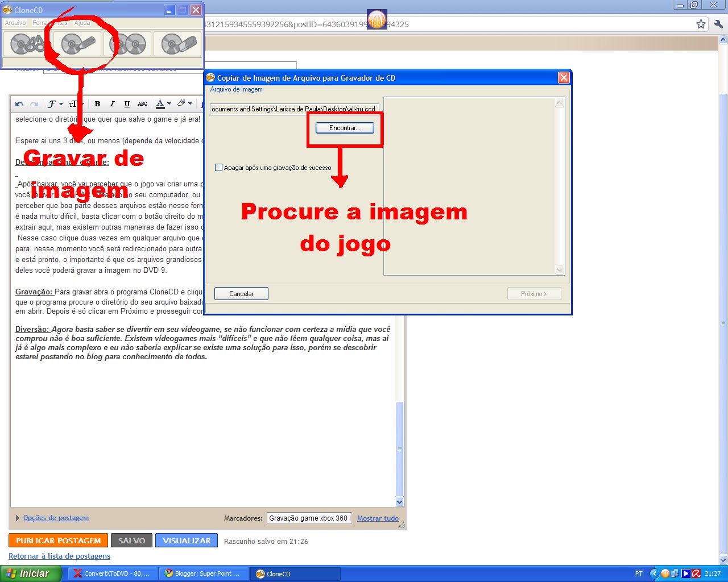Click the 'Rascunho salvo em 21:26' status text
The height and width of the screenshot is (582, 728).
click(266, 541)
